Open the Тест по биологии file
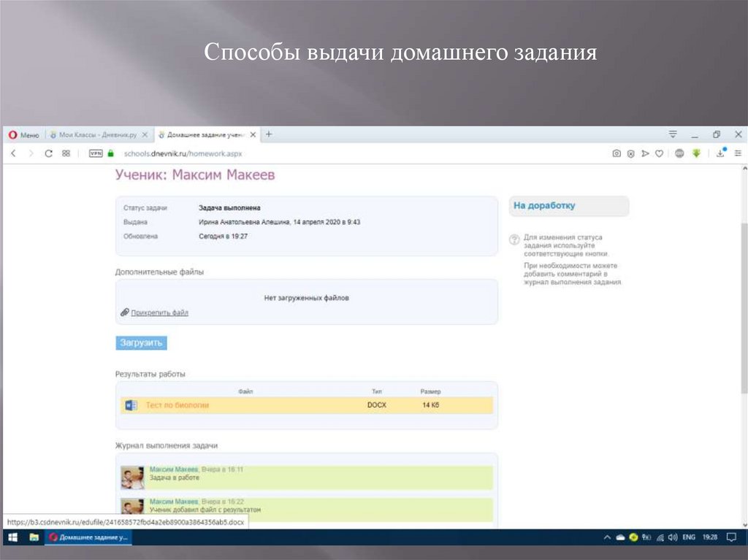 tap(178, 405)
